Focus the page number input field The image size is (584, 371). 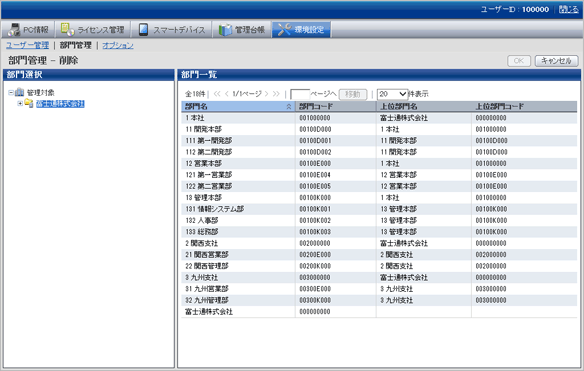(300, 94)
